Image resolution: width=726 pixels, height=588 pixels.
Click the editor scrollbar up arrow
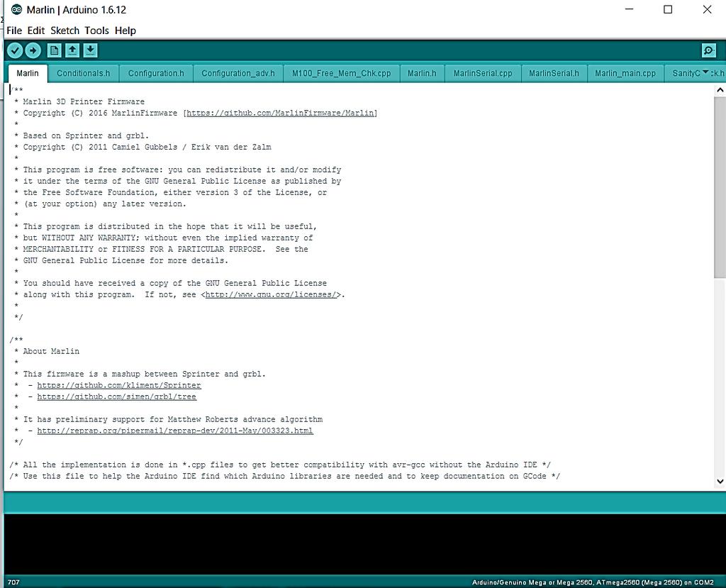(x=720, y=90)
